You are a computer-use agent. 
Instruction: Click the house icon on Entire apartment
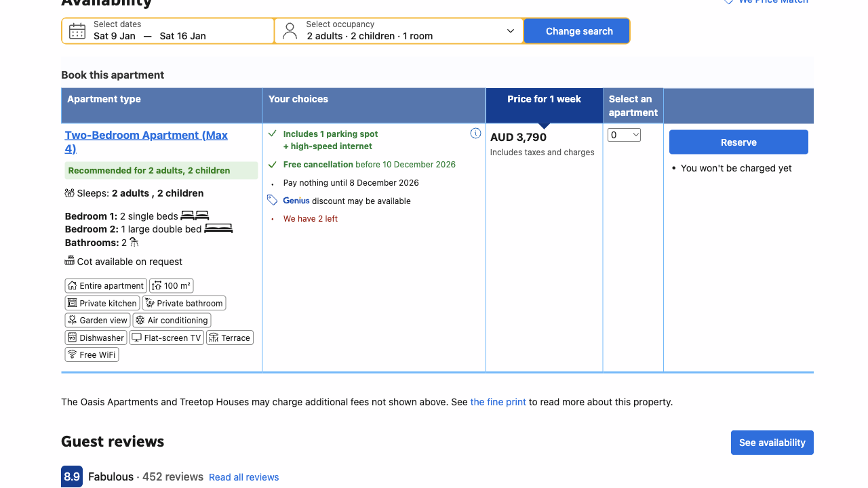pyautogui.click(x=73, y=285)
